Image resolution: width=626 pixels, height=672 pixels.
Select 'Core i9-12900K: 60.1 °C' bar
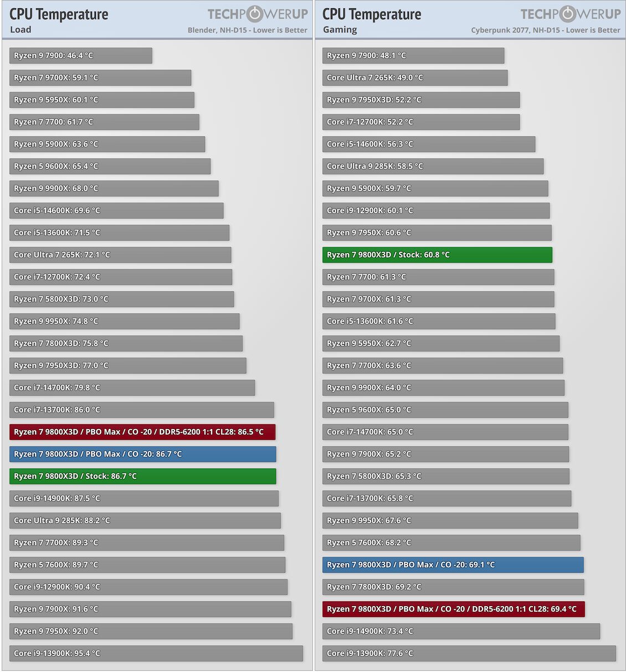(436, 210)
